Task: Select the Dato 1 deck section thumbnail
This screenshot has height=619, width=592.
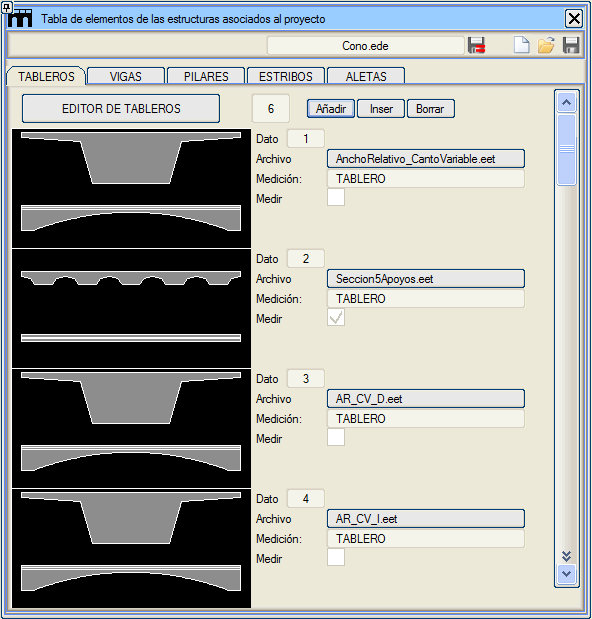Action: click(x=131, y=188)
